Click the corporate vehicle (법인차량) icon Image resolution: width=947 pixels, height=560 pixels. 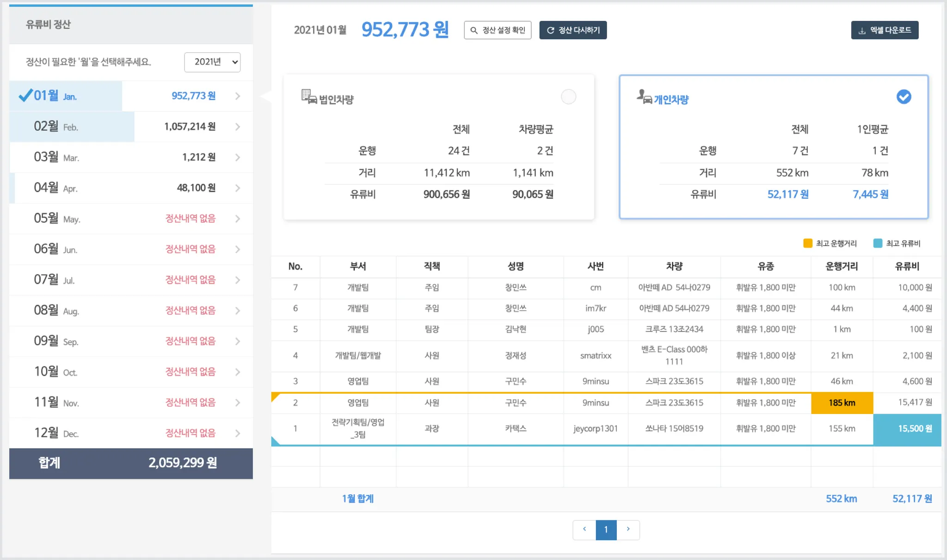click(x=309, y=97)
